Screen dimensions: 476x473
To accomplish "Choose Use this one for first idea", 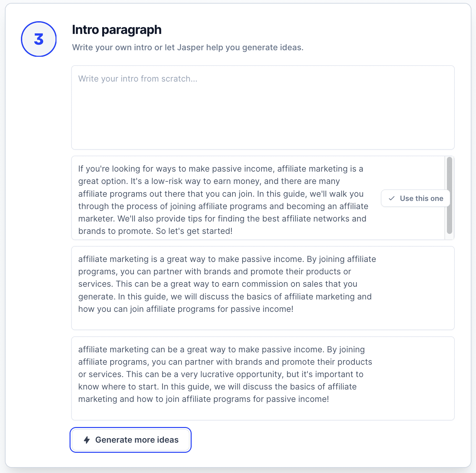I will click(416, 198).
